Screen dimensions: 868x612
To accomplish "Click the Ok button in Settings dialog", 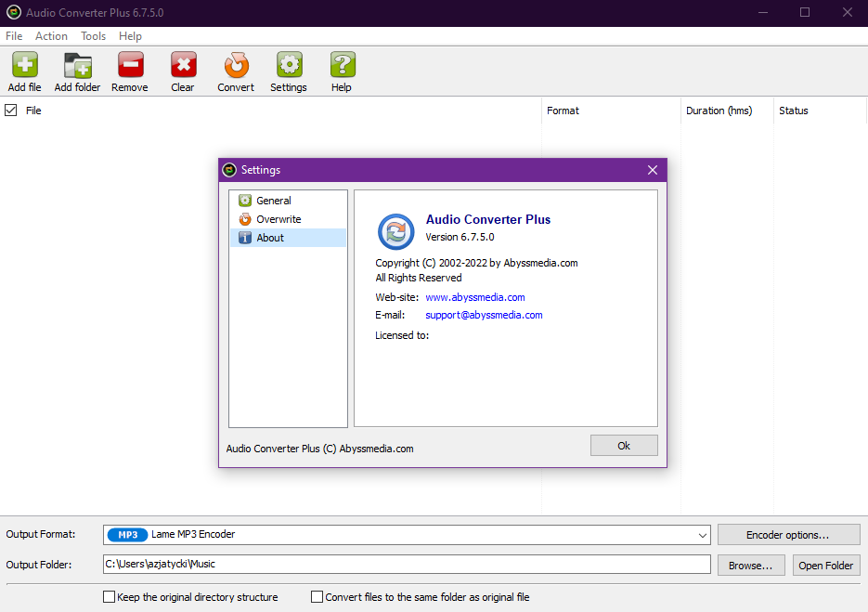I will click(x=624, y=445).
